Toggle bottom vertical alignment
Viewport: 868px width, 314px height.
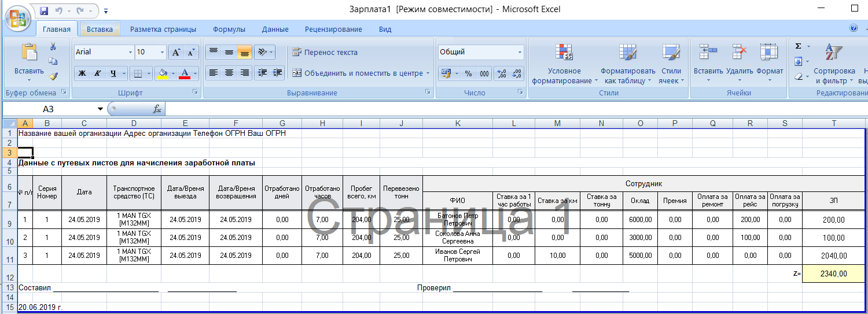[x=245, y=52]
